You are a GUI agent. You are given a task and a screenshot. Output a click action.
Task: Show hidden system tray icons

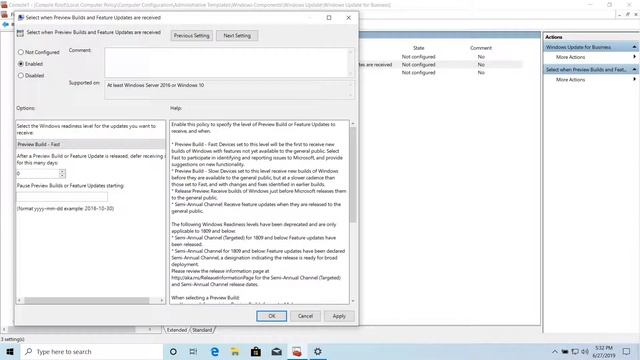click(554, 351)
